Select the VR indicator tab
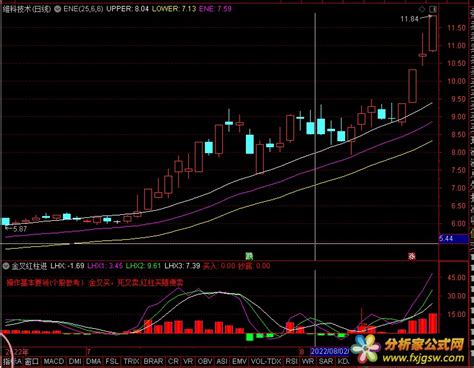 point(188,361)
